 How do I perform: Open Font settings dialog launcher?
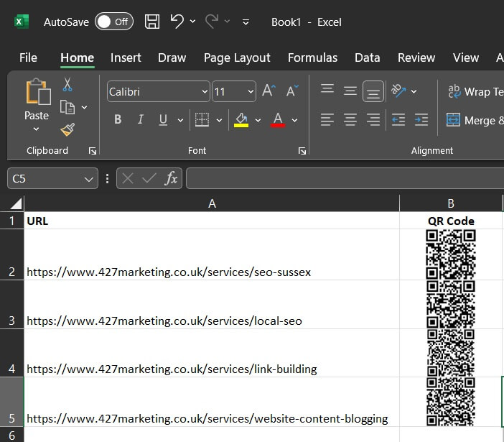click(x=302, y=151)
